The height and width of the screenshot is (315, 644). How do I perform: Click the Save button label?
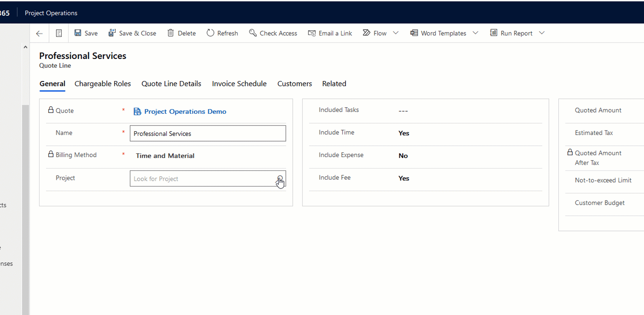click(x=91, y=33)
